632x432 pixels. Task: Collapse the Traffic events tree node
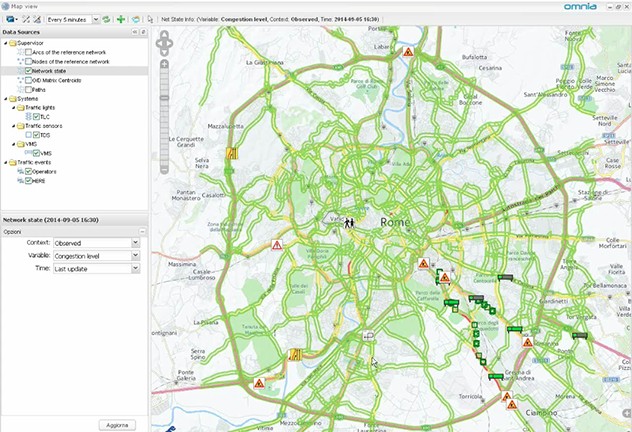point(6,162)
